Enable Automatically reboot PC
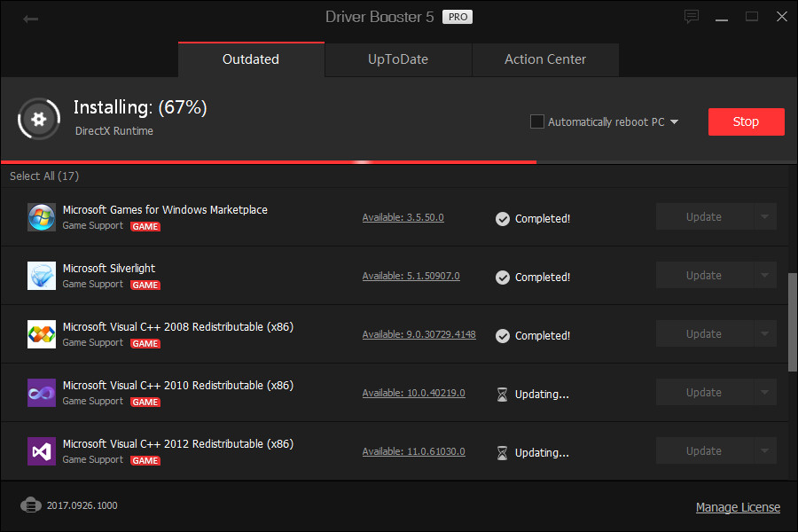This screenshot has height=532, width=798. coord(537,121)
